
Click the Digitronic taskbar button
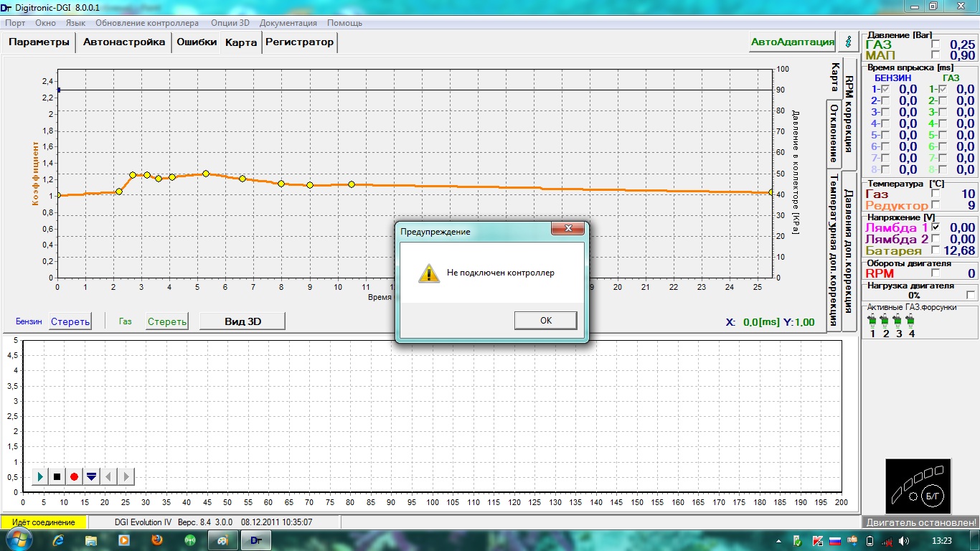point(256,540)
